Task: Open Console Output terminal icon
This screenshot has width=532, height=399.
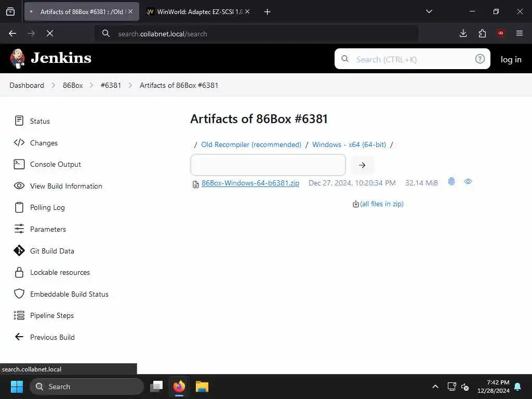Action: click(x=19, y=164)
